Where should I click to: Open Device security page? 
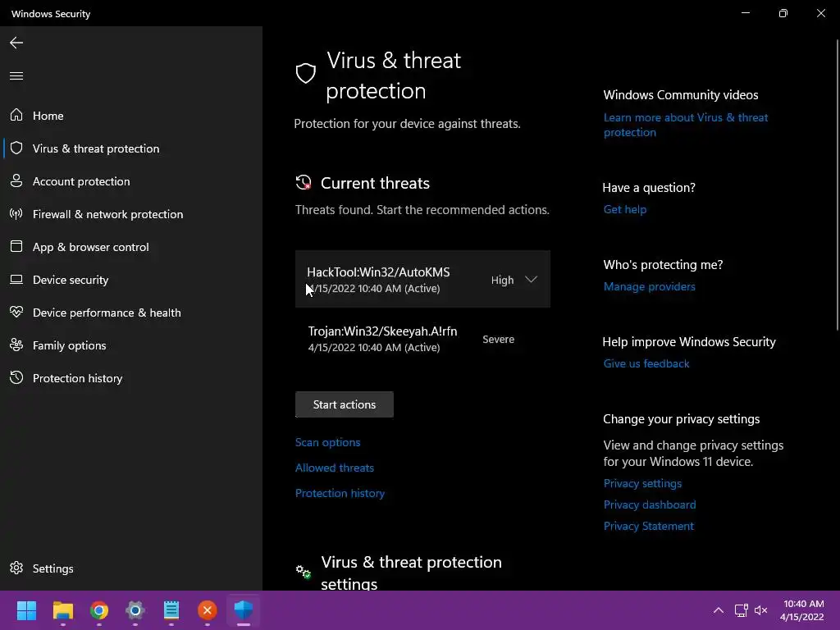(x=71, y=280)
